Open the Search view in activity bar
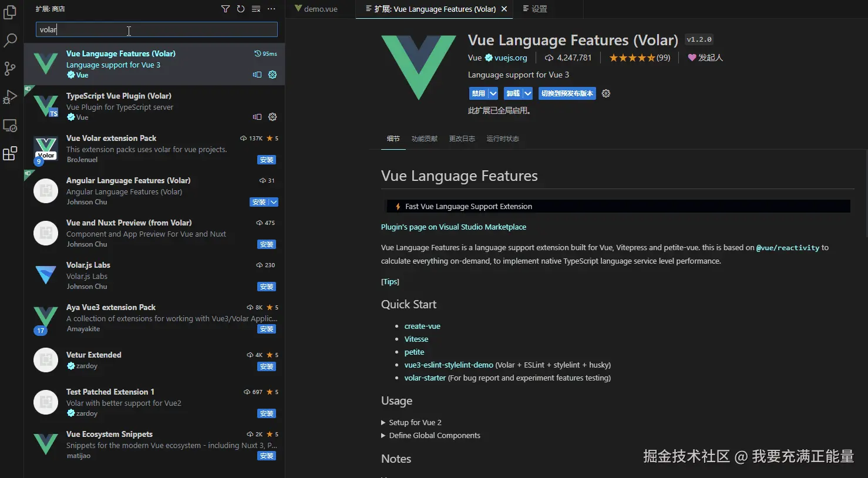Viewport: 868px width, 478px height. [x=10, y=41]
